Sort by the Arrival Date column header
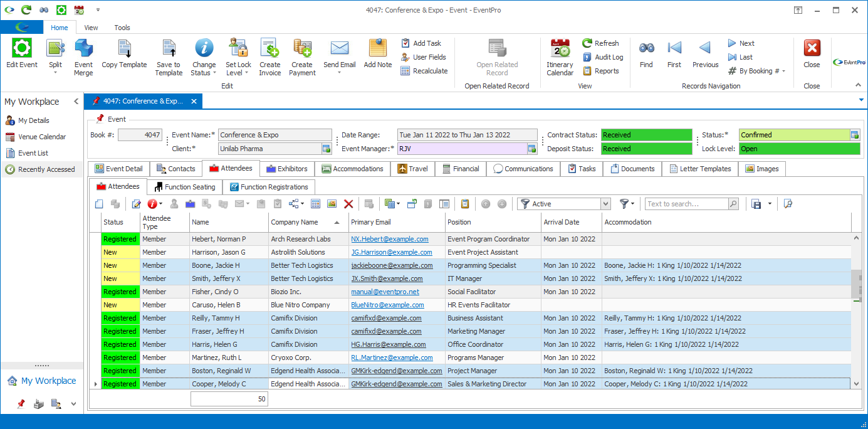Image resolution: width=868 pixels, height=429 pixels. point(572,222)
